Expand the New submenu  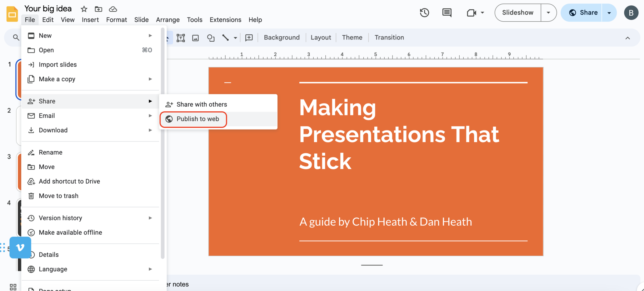click(x=90, y=36)
